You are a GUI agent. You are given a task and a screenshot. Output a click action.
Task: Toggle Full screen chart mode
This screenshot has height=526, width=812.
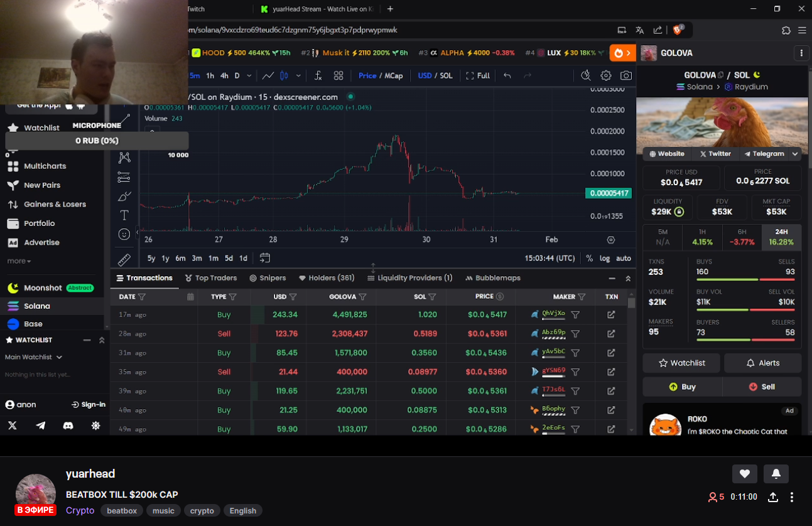[478, 76]
